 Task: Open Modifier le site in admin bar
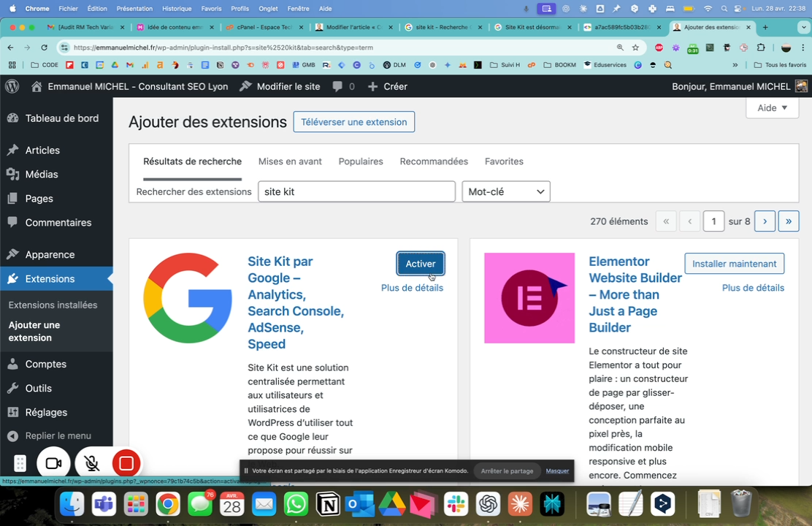pyautogui.click(x=280, y=86)
